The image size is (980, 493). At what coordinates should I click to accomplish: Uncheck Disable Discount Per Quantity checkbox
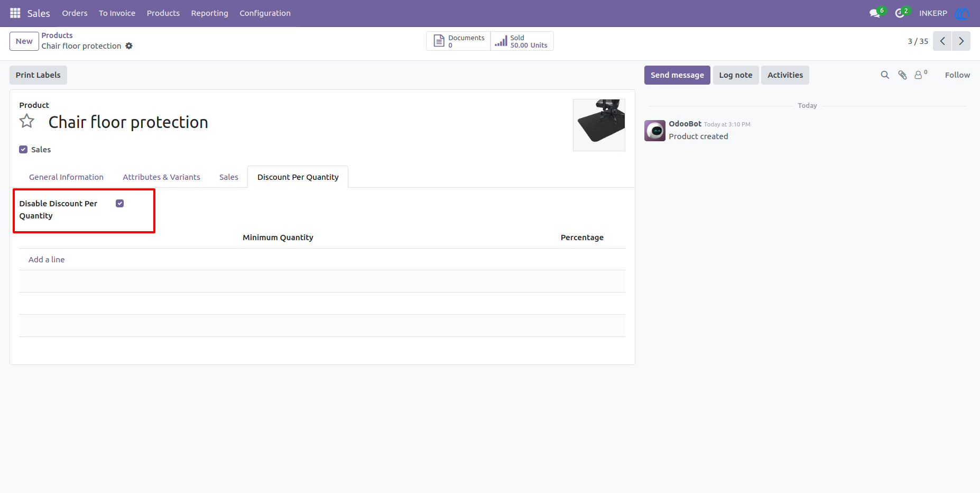click(120, 204)
